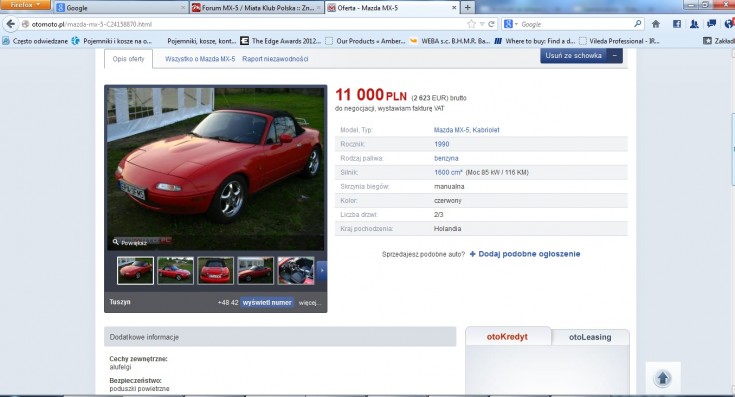Open the URL history dropdown arrow
This screenshot has width=735, height=397.
tap(481, 24)
